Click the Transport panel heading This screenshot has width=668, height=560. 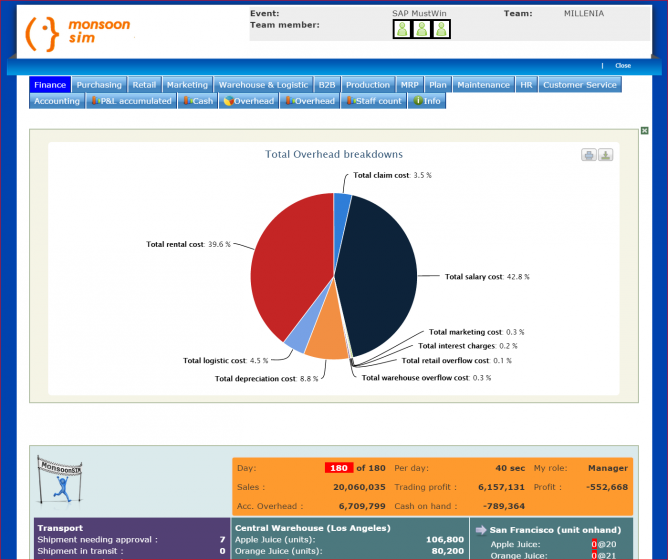(60, 528)
